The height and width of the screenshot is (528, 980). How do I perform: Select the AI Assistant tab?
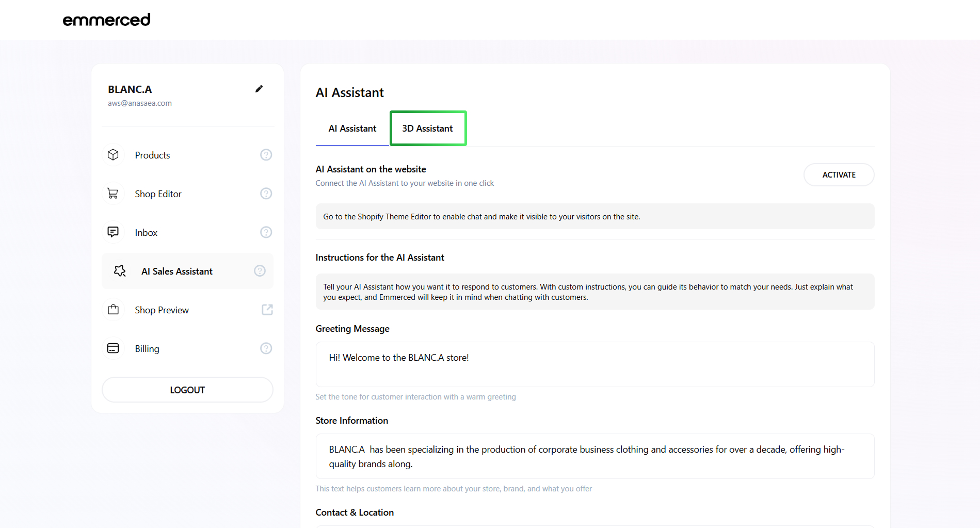coord(352,129)
